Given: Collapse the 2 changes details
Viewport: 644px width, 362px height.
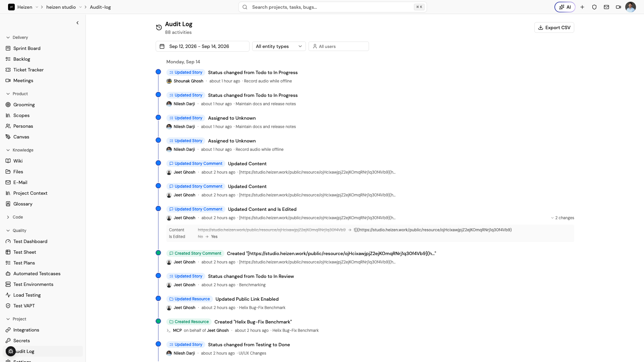Looking at the screenshot, I should [562, 218].
